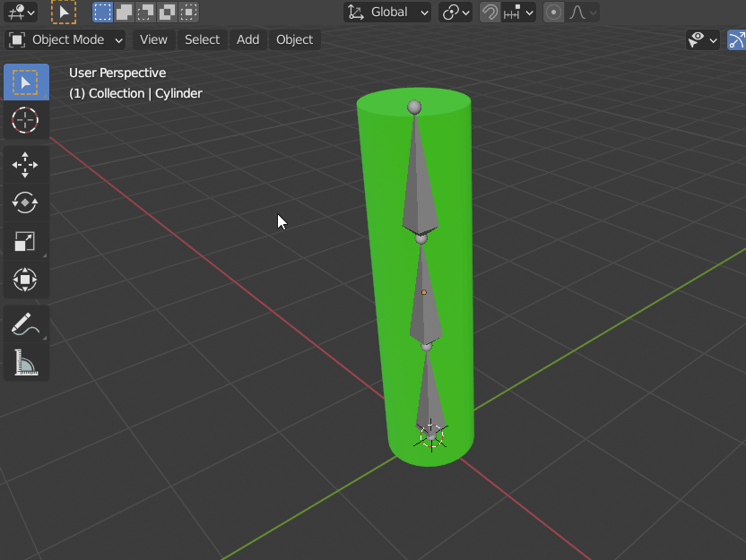Viewport: 746px width, 560px height.
Task: Set selection mode to invert
Action: pos(167,12)
